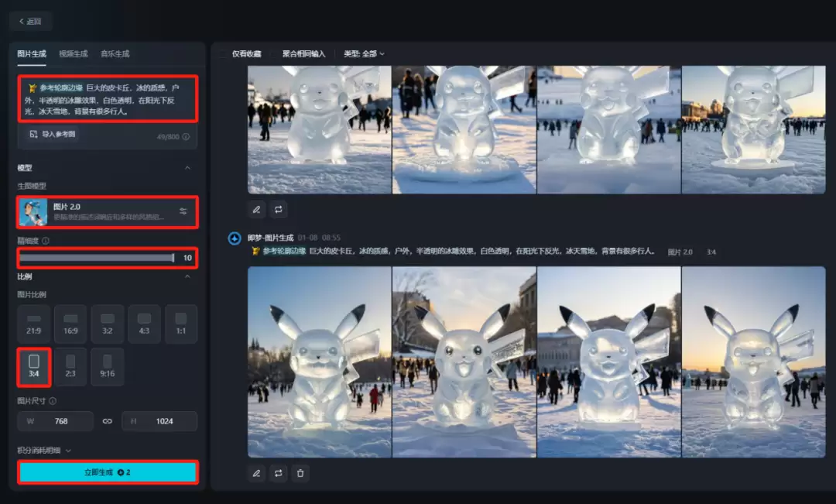This screenshot has height=504, width=836.
Task: Enable the 聚合相同输入 option
Action: 298,54
